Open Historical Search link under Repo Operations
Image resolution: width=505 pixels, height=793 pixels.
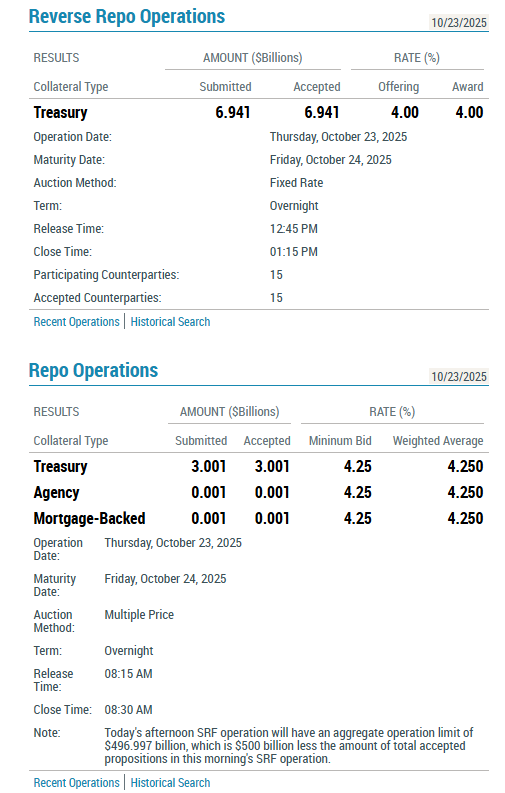tap(170, 782)
